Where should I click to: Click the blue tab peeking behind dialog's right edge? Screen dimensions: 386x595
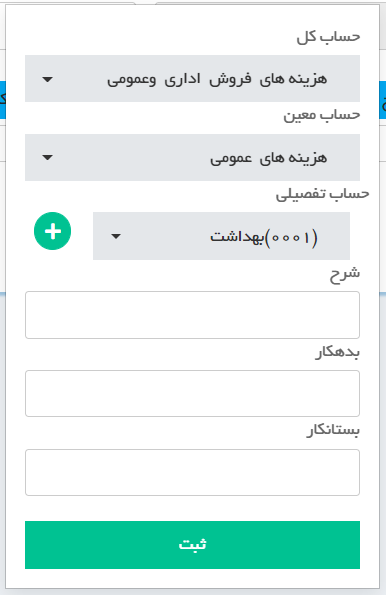point(383,99)
